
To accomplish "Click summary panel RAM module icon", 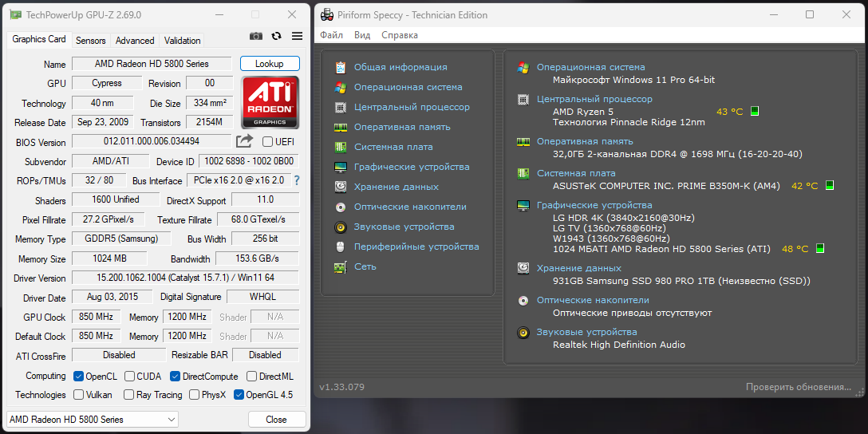I will tap(523, 142).
